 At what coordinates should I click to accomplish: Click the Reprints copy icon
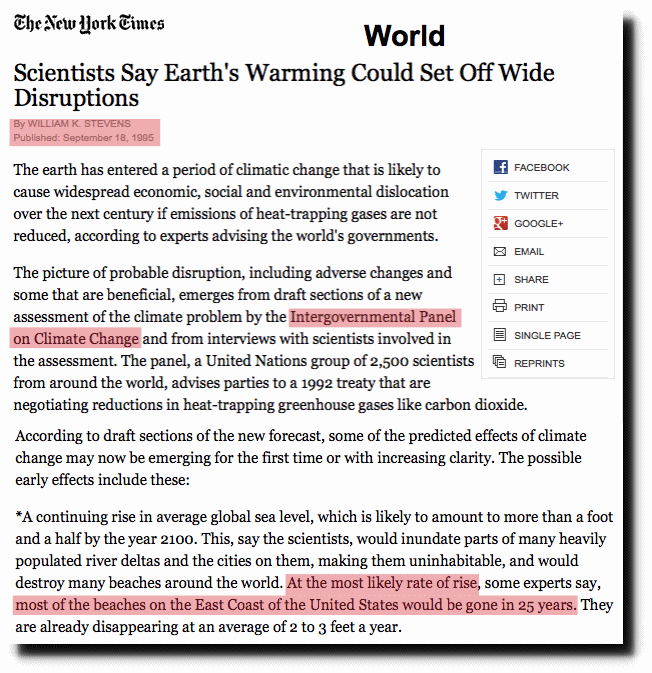(x=500, y=362)
